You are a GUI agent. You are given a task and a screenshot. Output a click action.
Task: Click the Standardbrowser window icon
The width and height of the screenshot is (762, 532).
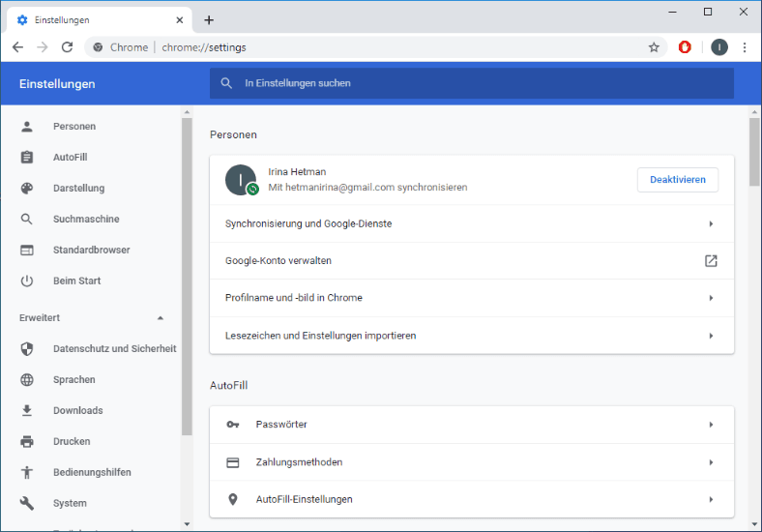coord(27,250)
